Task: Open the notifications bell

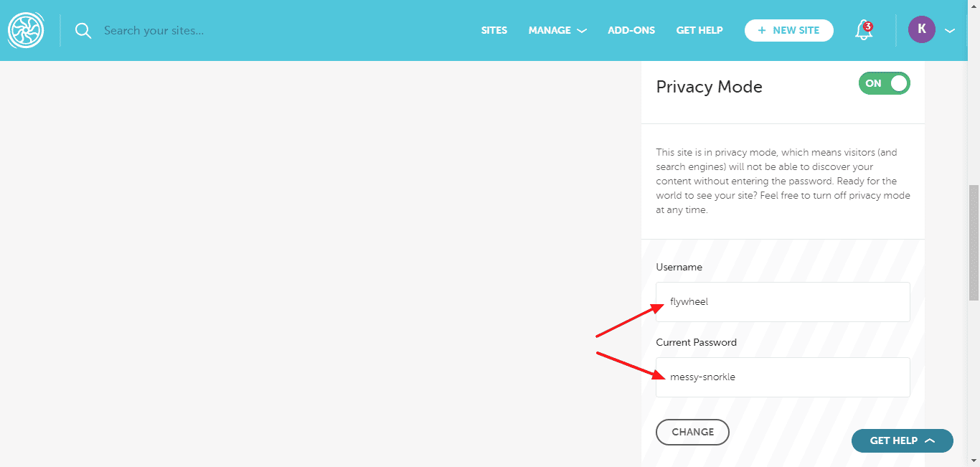Action: (864, 30)
